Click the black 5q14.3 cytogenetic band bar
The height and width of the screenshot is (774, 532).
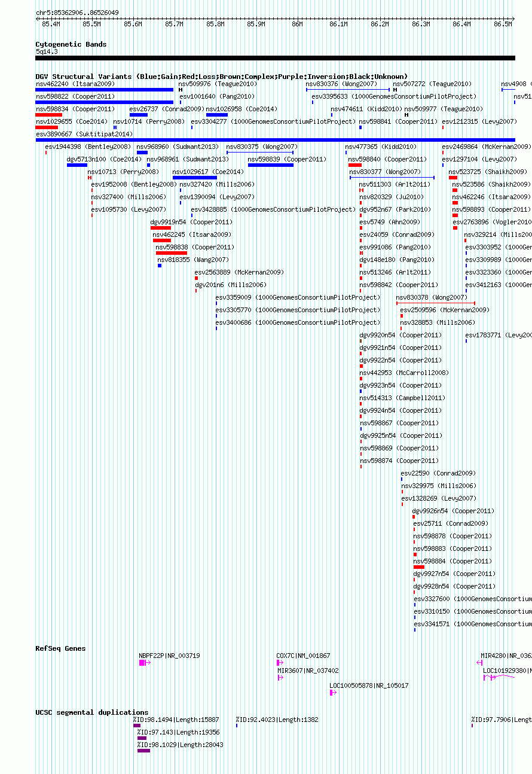(x=275, y=58)
